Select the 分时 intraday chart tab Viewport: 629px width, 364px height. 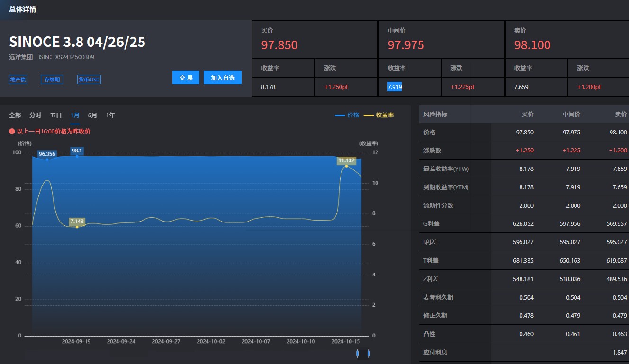(36, 115)
